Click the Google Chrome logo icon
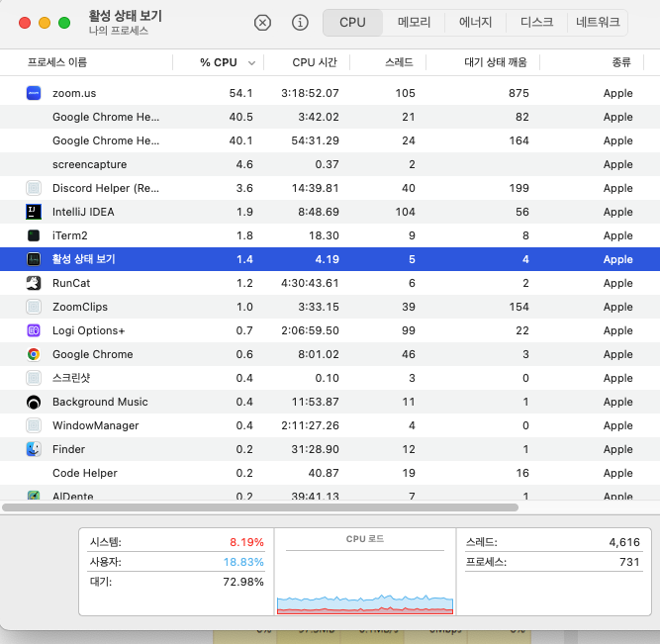The image size is (660, 644). 34,354
